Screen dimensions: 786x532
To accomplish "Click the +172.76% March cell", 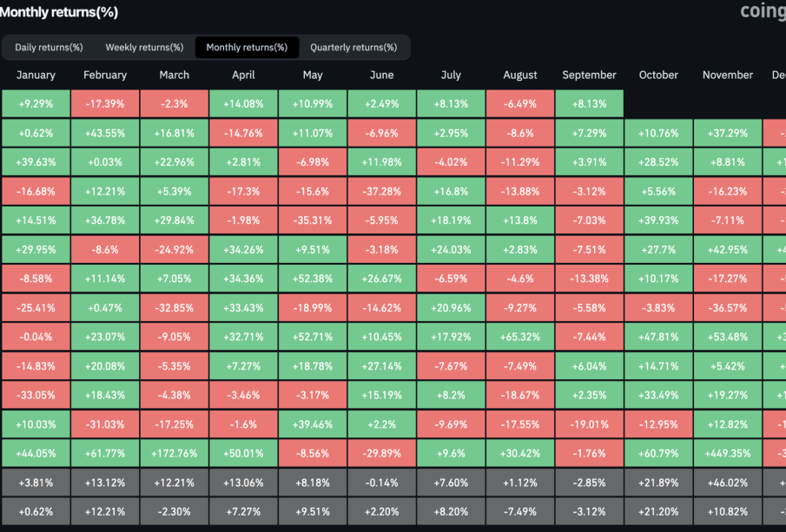I will click(x=175, y=453).
